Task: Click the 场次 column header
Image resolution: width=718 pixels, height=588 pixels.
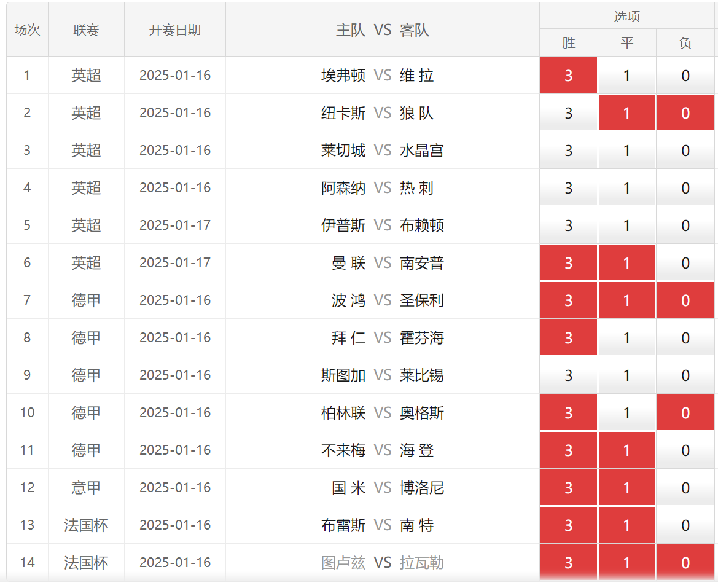Action: (x=27, y=29)
